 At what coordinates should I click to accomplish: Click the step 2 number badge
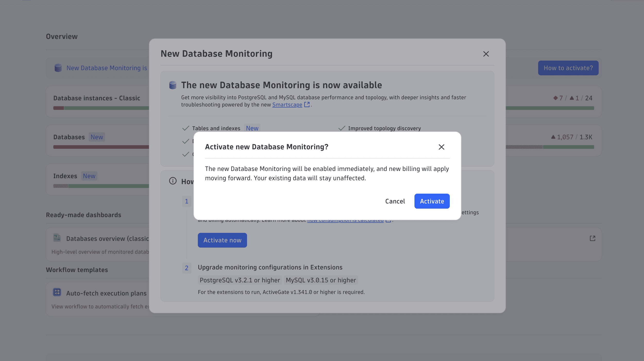(187, 268)
